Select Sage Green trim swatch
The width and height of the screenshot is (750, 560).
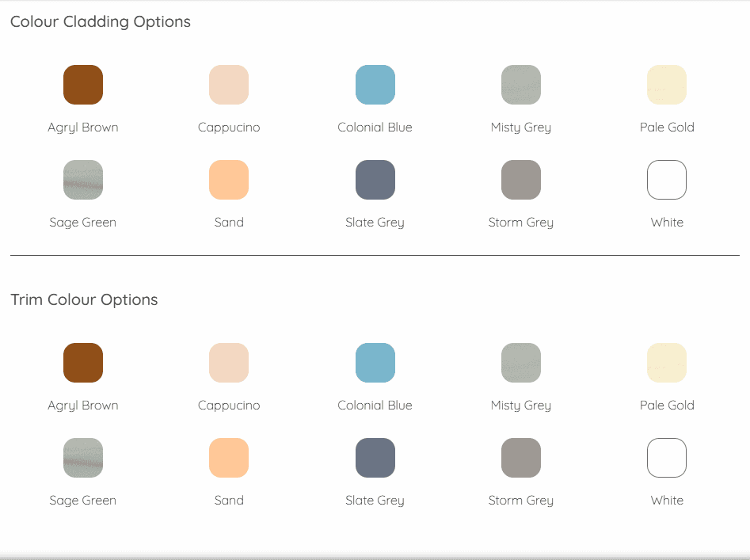pyautogui.click(x=83, y=458)
